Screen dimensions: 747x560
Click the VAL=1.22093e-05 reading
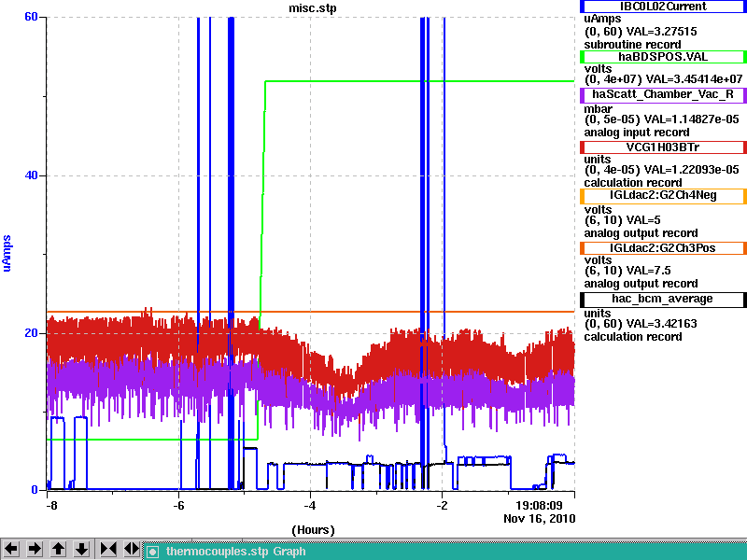(691, 170)
